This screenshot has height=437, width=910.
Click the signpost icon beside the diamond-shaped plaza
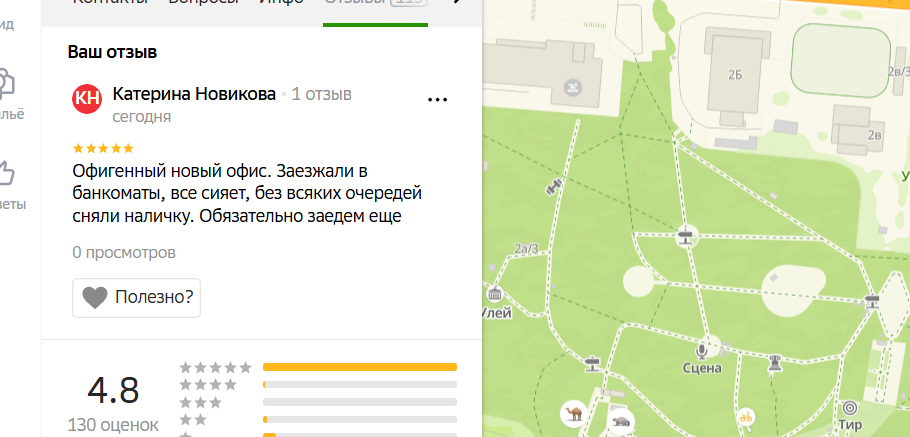pos(872,301)
